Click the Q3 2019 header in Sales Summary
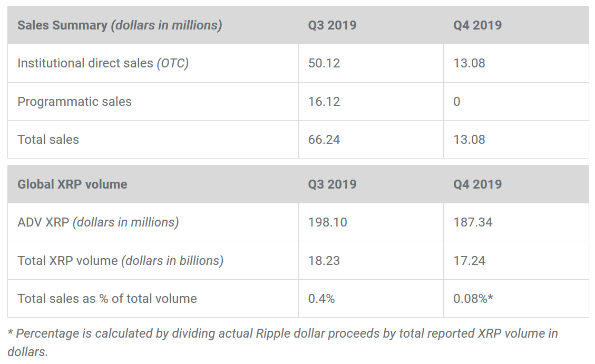The image size is (595, 364). pyautogui.click(x=332, y=25)
